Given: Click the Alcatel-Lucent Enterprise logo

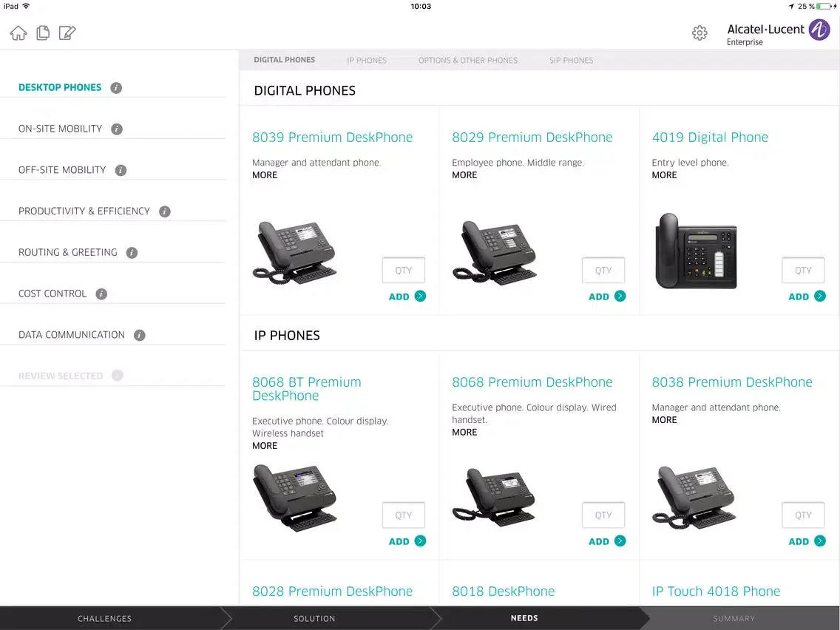Looking at the screenshot, I should [778, 33].
